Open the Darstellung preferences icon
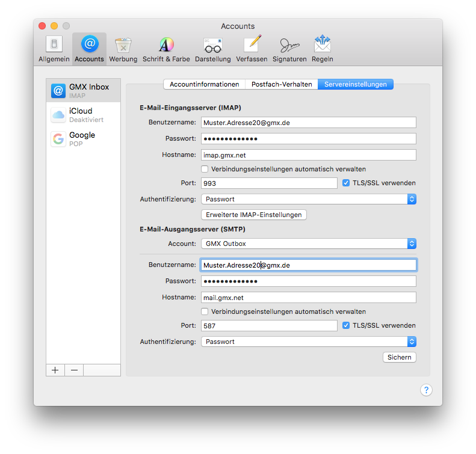The height and width of the screenshot is (454, 476). click(x=212, y=49)
